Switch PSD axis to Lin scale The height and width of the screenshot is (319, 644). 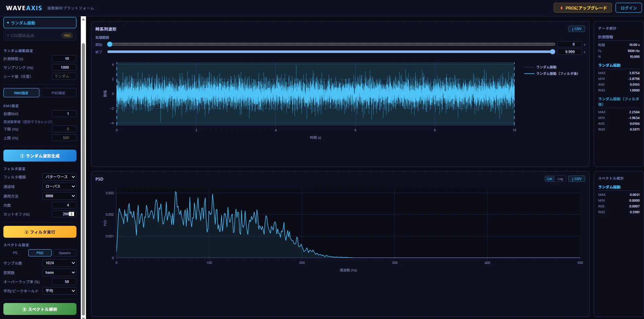(550, 179)
